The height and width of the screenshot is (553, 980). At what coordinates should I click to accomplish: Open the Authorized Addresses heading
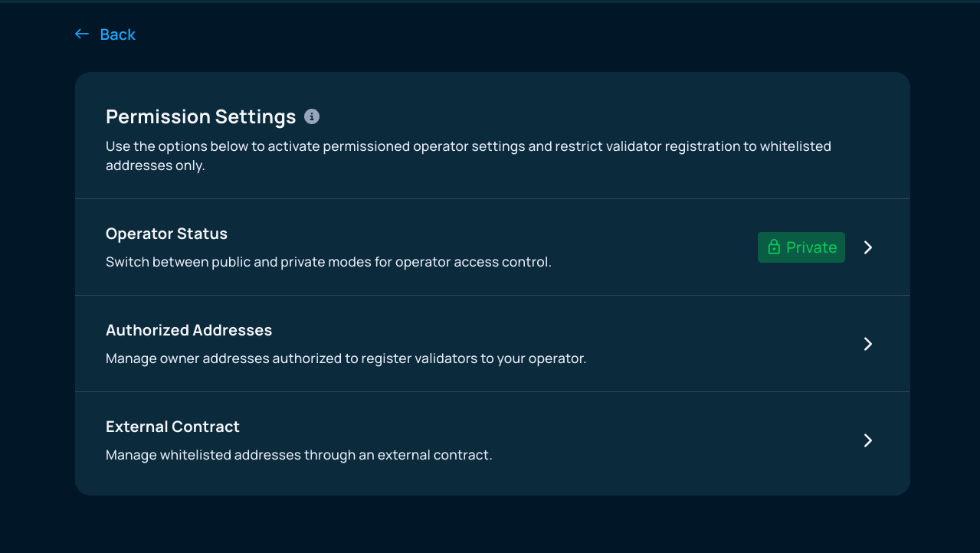click(x=188, y=330)
